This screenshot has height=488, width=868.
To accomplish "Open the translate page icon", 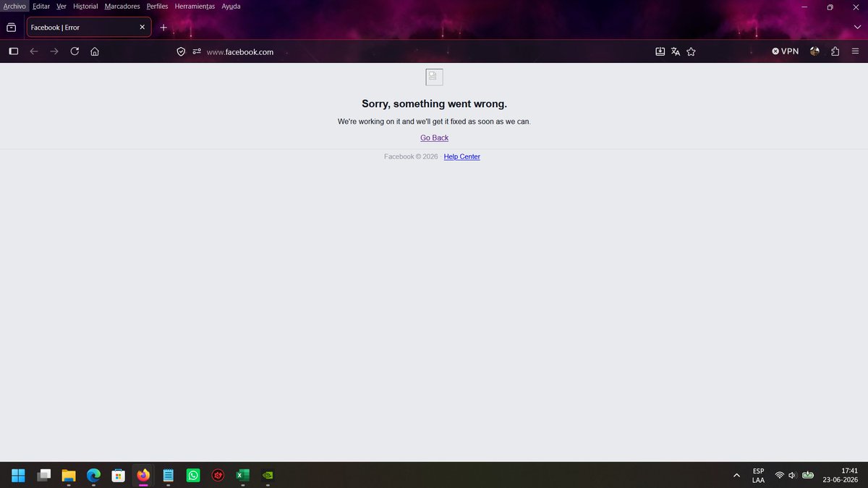I will tap(676, 51).
